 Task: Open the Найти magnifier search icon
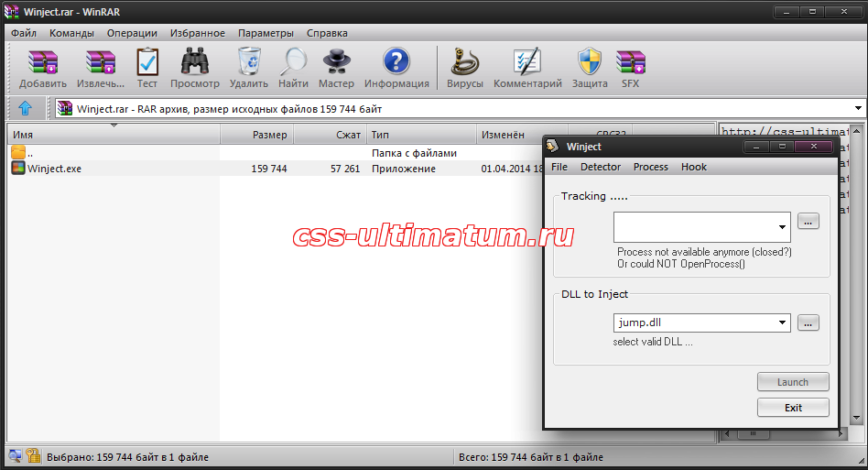point(293,61)
